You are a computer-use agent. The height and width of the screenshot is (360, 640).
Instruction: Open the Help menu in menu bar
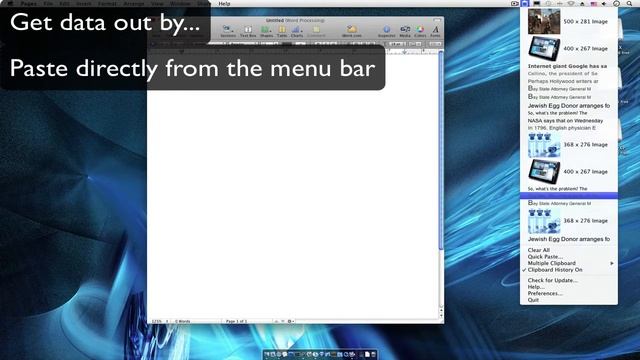(224, 4)
